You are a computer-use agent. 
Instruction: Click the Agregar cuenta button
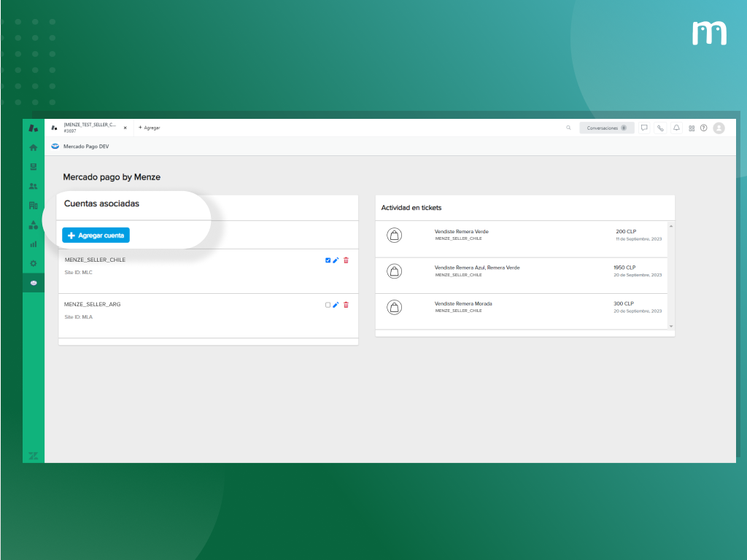[x=96, y=236]
